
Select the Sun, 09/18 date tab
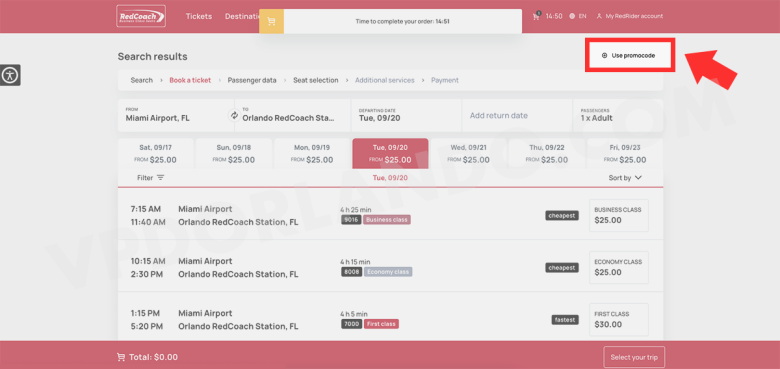[234, 154]
